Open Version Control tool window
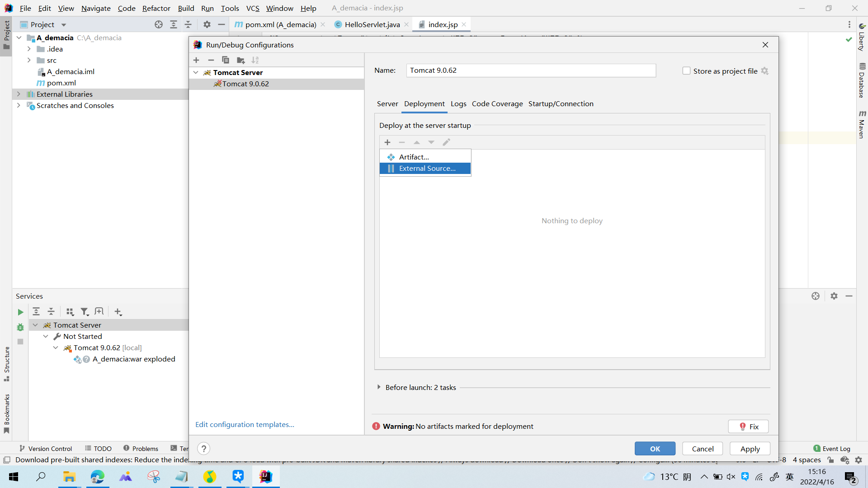Screen dimensions: 868x488 [x=46, y=449]
